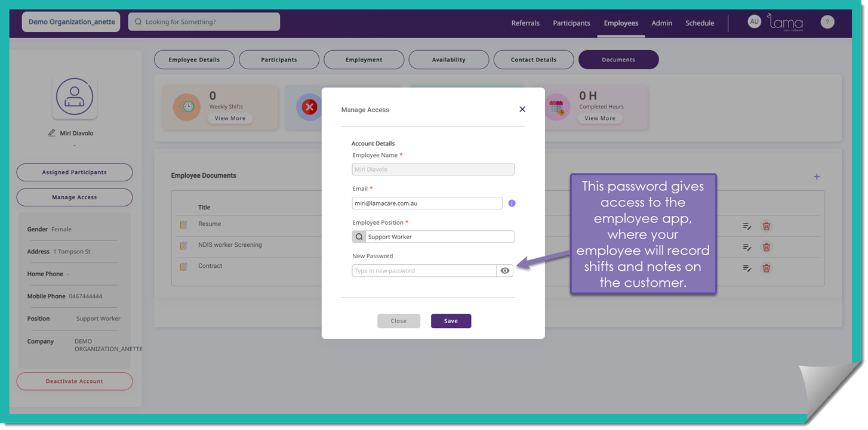Close the Manage Access dialog with X
Image resolution: width=868 pixels, height=430 pixels.
(522, 109)
